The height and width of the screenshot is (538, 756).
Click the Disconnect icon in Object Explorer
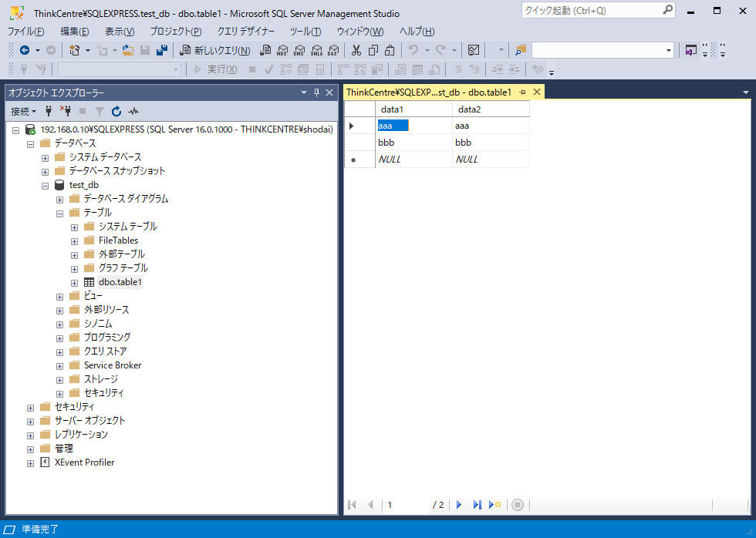[66, 111]
